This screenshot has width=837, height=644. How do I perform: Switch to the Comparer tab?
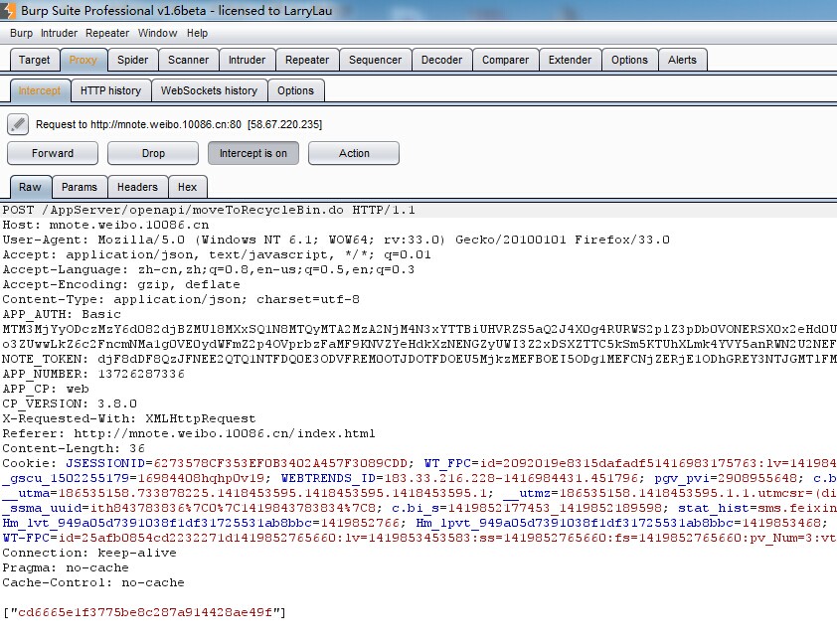[506, 60]
